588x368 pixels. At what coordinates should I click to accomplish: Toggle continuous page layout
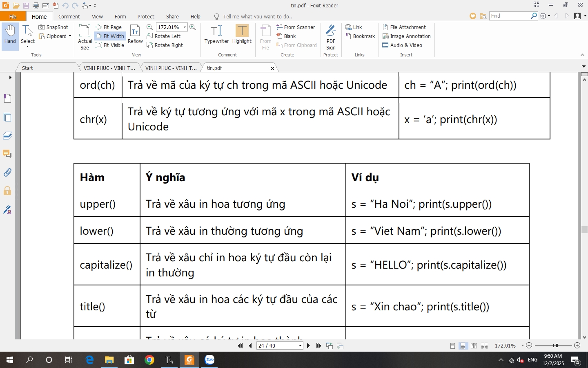[x=463, y=346]
